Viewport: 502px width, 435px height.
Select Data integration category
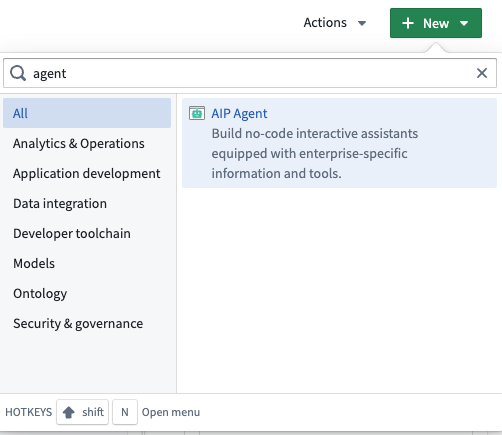(x=87, y=203)
